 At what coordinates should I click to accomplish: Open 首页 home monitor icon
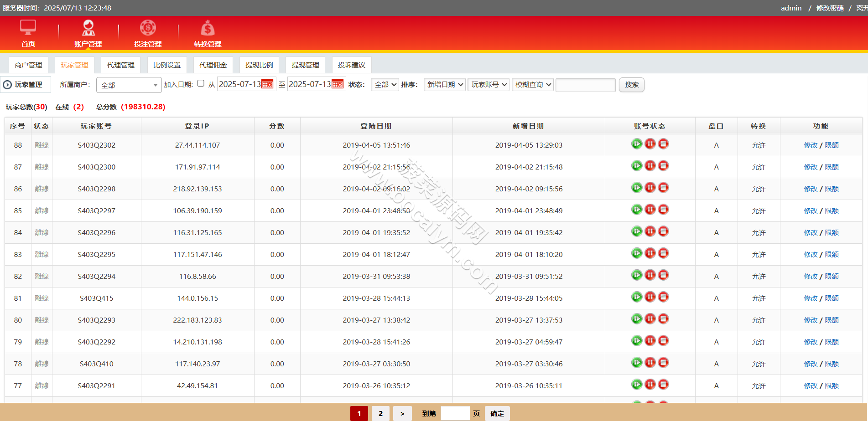[x=28, y=28]
